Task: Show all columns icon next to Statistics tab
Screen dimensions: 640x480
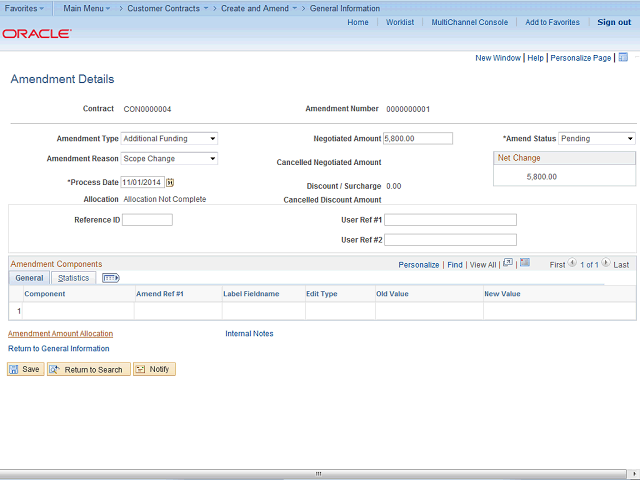Action: 111,278
